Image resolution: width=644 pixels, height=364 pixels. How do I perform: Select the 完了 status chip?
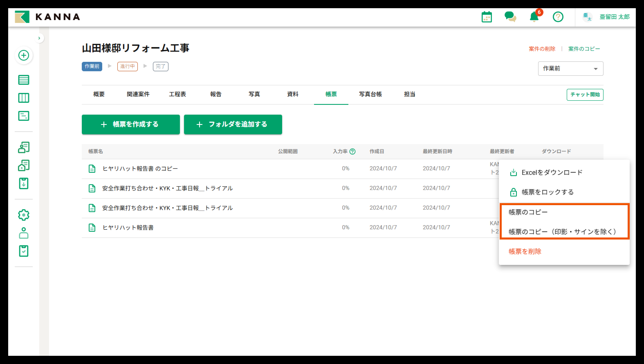pyautogui.click(x=160, y=66)
